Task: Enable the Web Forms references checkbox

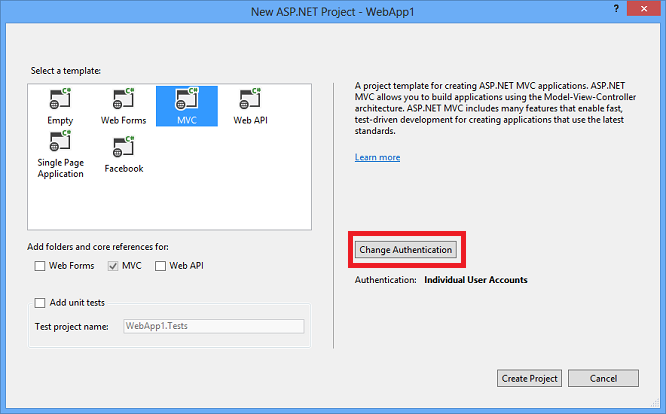Action: (40, 266)
